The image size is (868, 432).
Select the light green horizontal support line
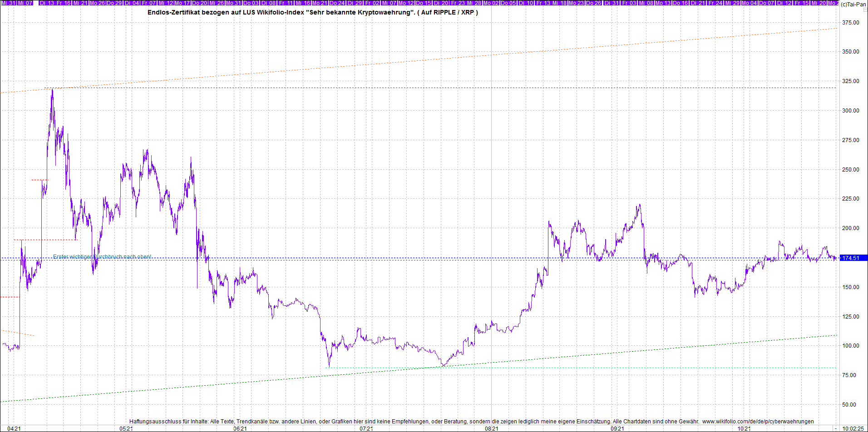[590, 368]
